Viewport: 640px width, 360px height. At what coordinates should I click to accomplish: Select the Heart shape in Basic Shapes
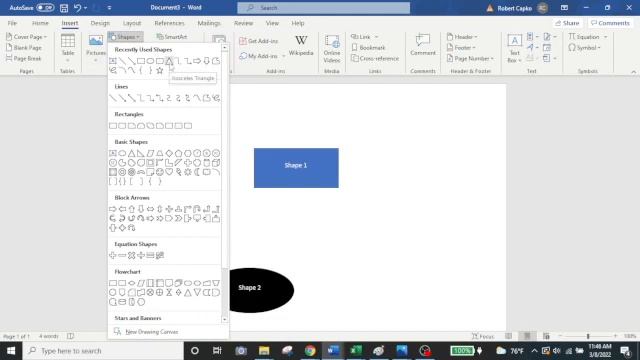[x=169, y=172]
